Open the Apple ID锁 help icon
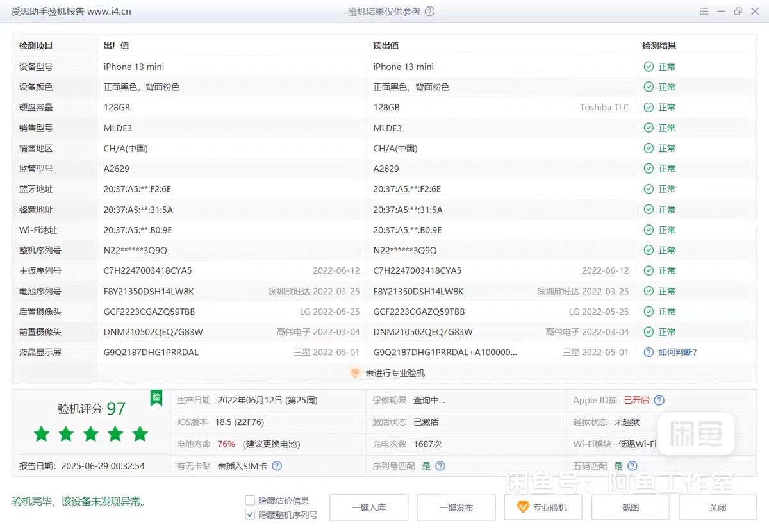The height and width of the screenshot is (532, 769). point(659,400)
